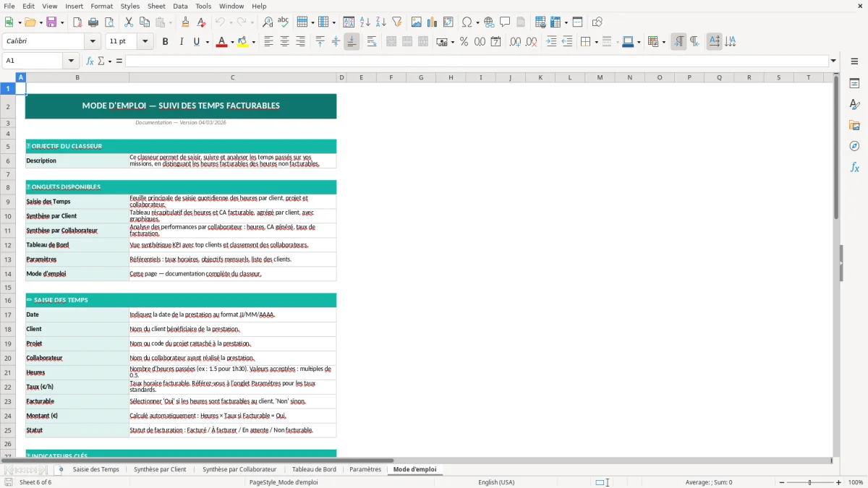Image resolution: width=868 pixels, height=488 pixels.
Task: Toggle Align Right
Action: (x=300, y=42)
